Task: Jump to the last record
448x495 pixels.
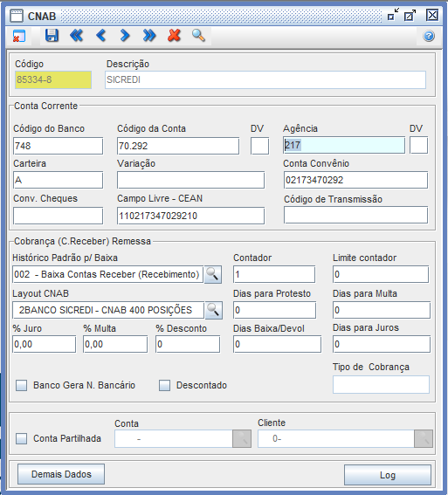Action: pyautogui.click(x=149, y=36)
